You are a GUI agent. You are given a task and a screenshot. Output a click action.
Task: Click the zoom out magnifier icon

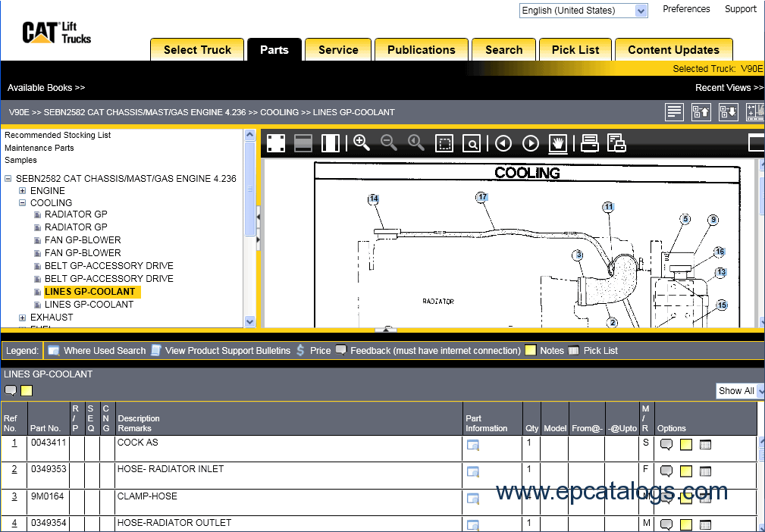click(x=389, y=142)
